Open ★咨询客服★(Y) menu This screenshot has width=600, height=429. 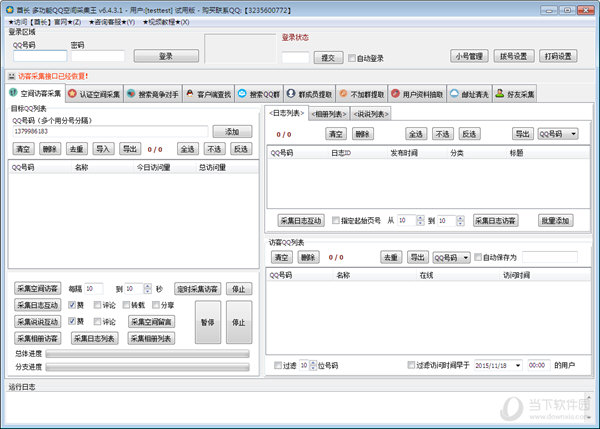112,22
